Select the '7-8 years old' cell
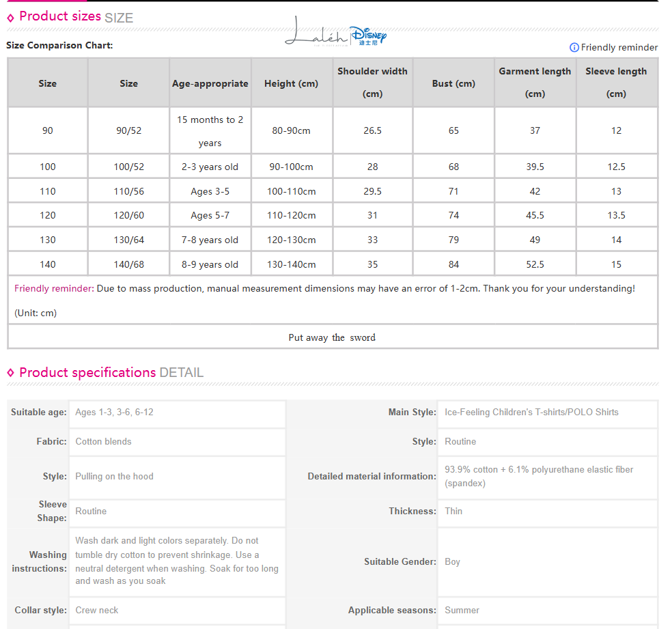 tap(210, 240)
